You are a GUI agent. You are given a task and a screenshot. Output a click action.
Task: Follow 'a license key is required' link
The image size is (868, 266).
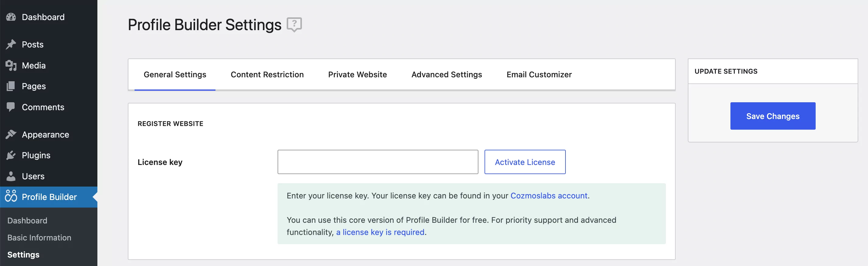click(x=380, y=232)
